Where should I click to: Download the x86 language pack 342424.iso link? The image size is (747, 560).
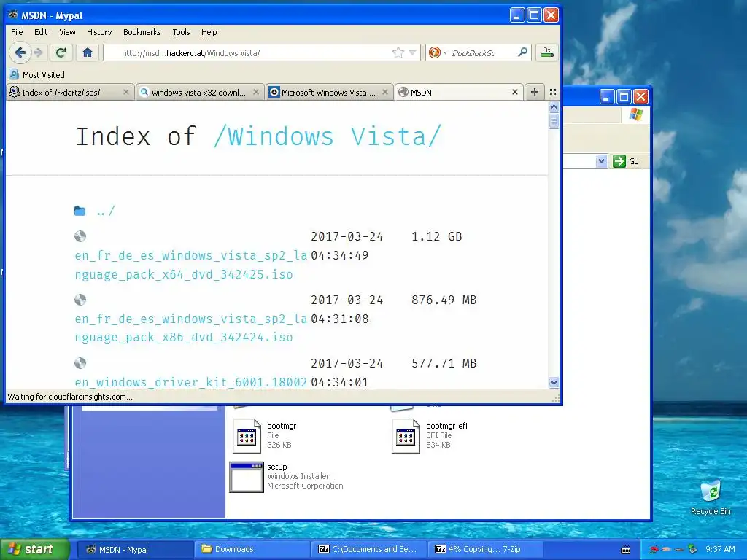[x=190, y=328]
